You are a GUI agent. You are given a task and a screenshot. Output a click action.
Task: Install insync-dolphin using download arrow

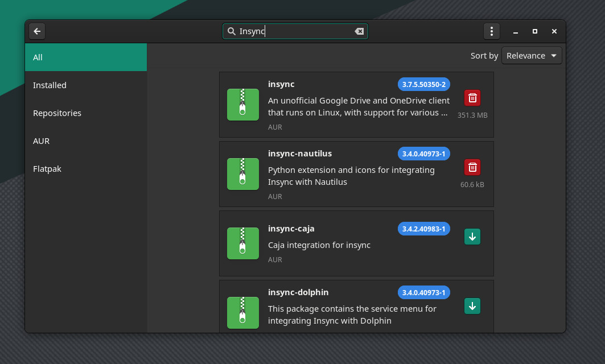[472, 306]
